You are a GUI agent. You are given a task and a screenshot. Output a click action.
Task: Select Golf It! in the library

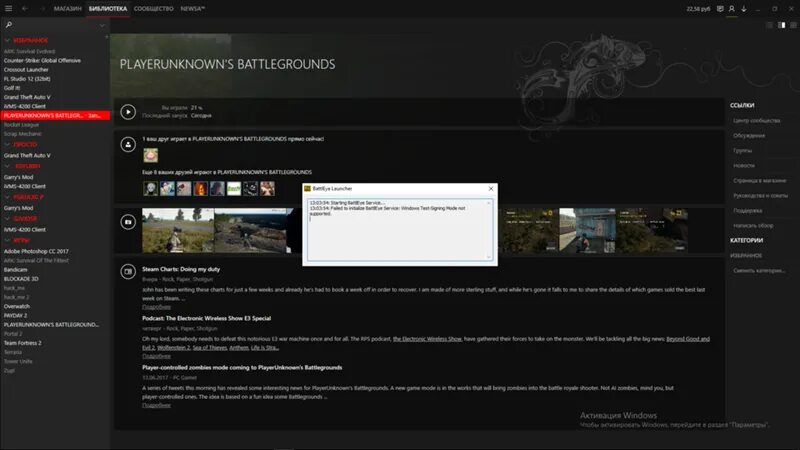point(12,88)
